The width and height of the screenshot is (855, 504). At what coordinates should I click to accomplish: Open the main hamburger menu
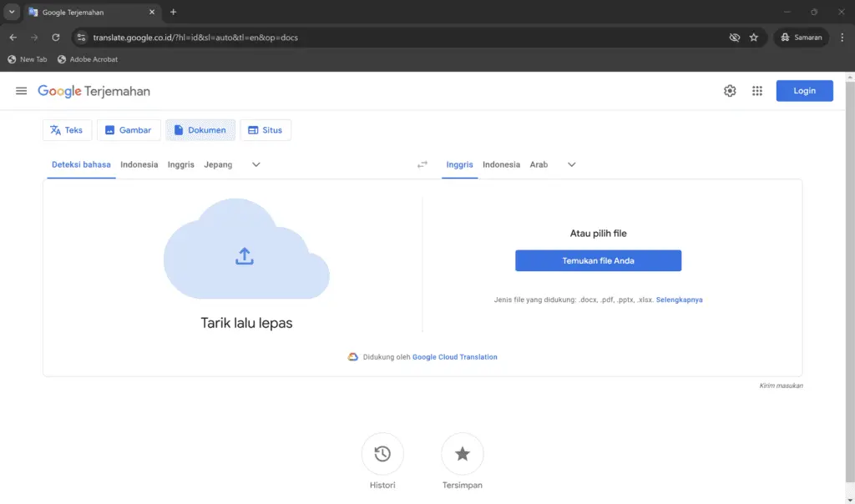point(21,91)
